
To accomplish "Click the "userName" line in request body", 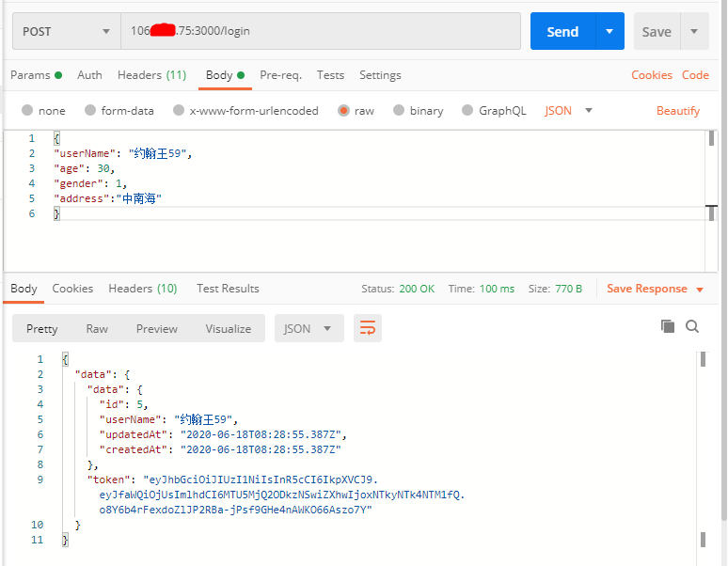I will (x=122, y=153).
